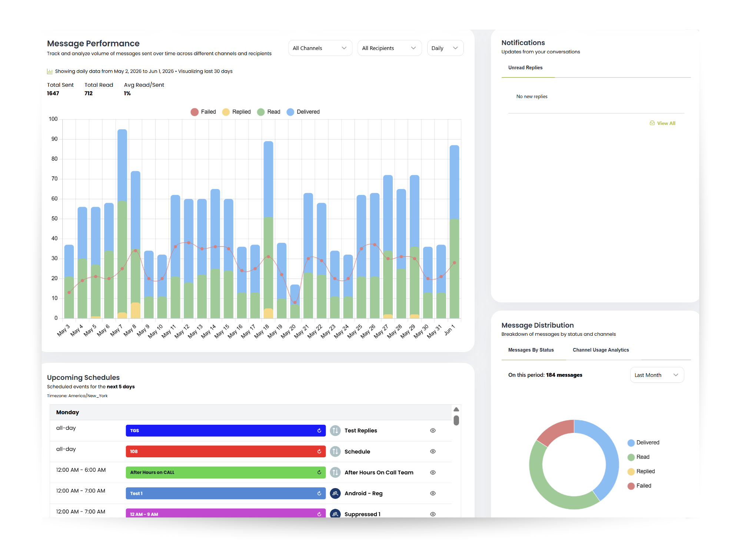Screen dimensions: 741x560
Task: Click the May 18 bar in chart
Action: tap(268, 230)
